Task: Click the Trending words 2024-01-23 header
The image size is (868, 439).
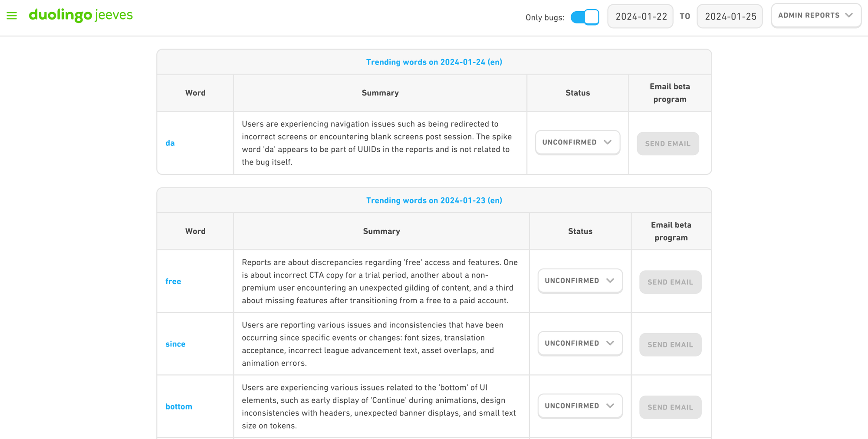Action: [434, 200]
